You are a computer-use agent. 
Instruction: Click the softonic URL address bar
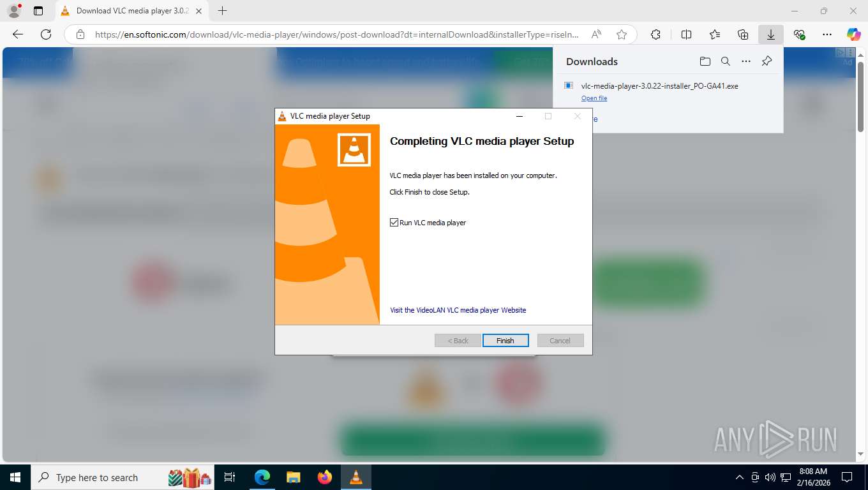coord(337,34)
